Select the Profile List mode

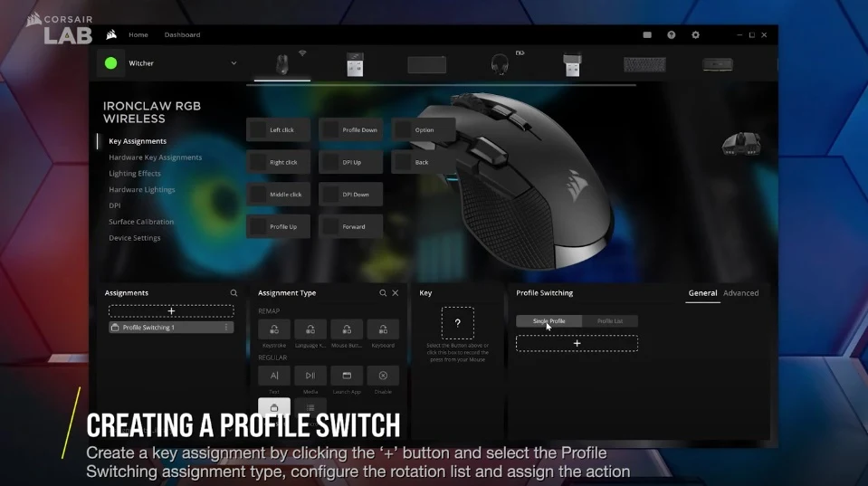point(609,321)
